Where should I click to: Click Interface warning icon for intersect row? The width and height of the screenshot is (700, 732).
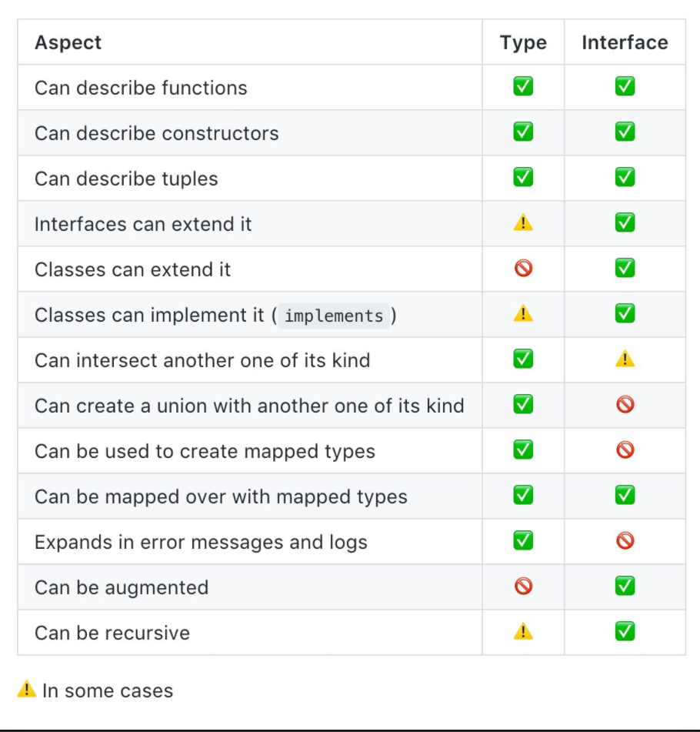tap(625, 359)
